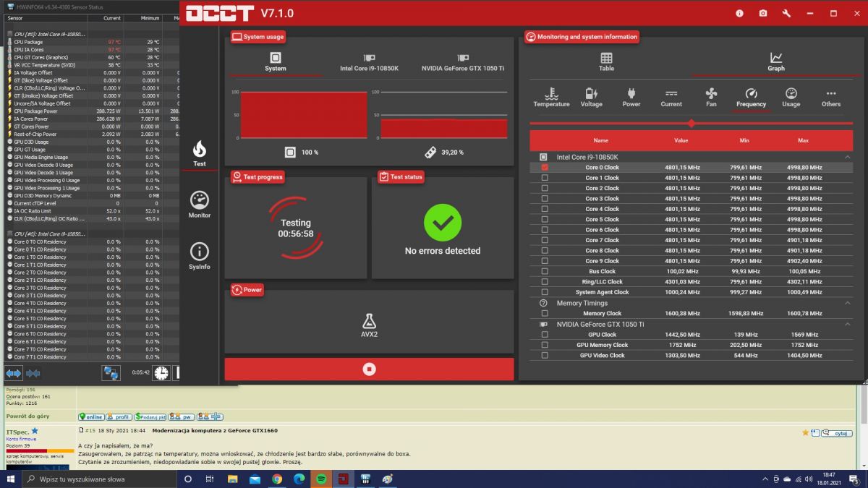Open File Explorer from the taskbar

[x=232, y=479]
